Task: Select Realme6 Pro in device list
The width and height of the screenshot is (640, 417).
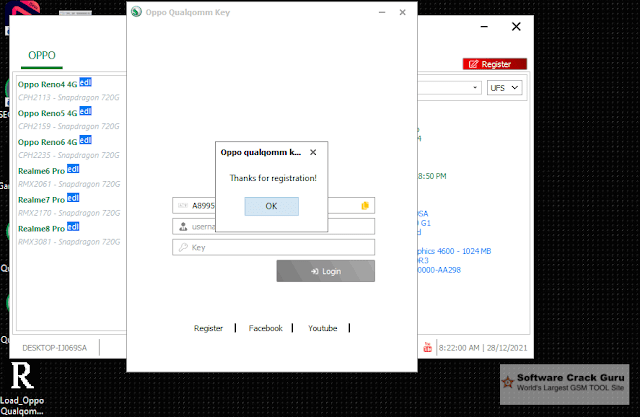Action: click(x=41, y=171)
